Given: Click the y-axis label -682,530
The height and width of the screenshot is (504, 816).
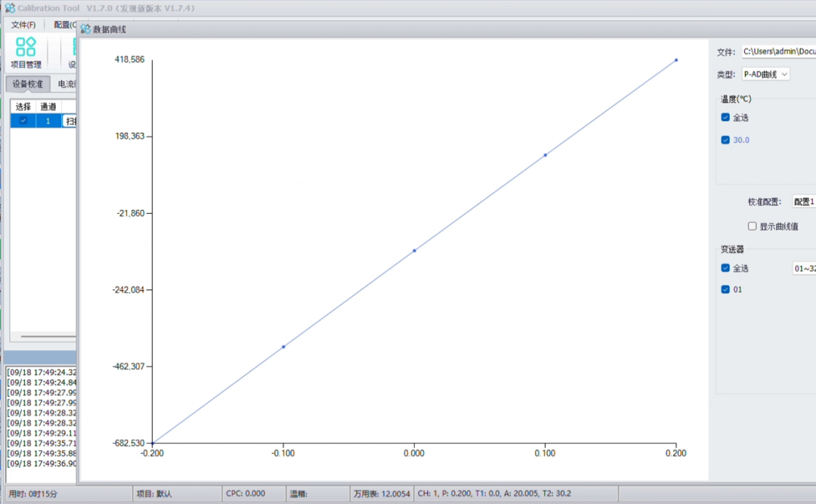Looking at the screenshot, I should coord(128,443).
